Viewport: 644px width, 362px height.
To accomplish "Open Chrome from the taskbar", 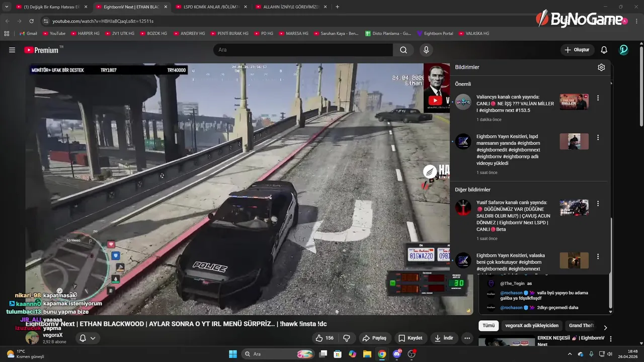I will coord(382,354).
